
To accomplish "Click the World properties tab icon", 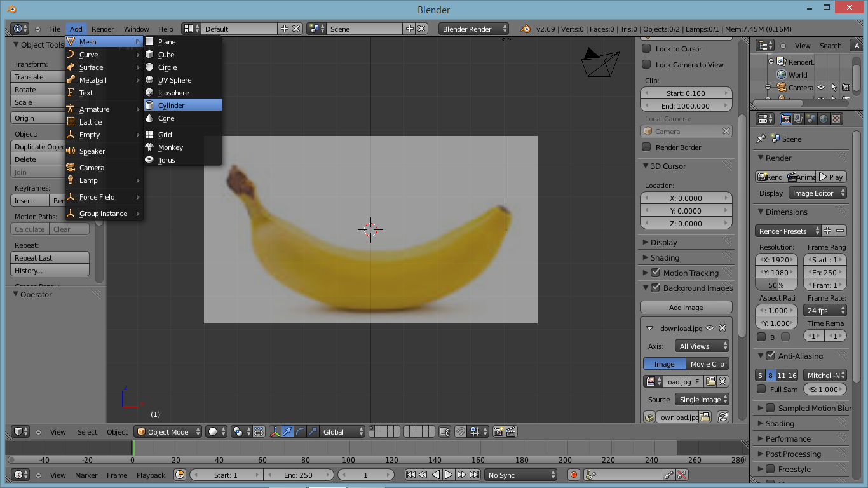I will pos(824,119).
